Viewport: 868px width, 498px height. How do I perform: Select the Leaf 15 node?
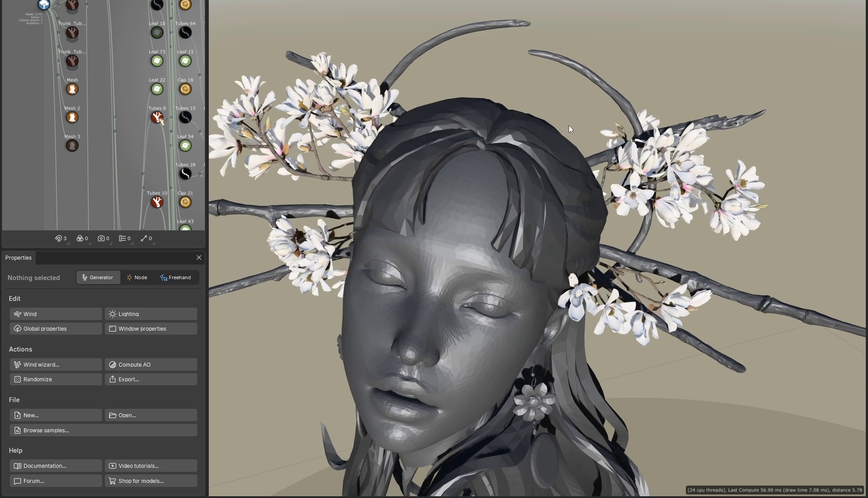185,61
